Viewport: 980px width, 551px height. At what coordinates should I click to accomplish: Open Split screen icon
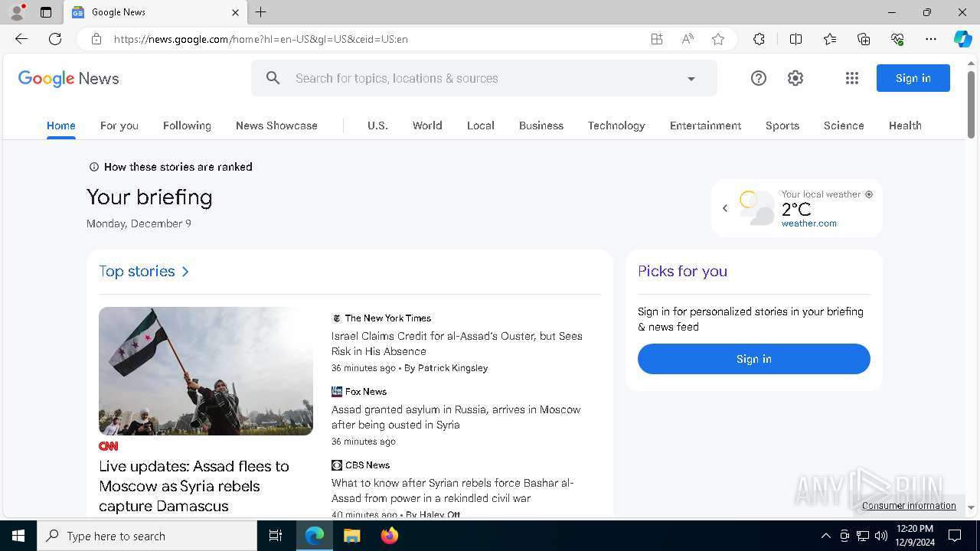pyautogui.click(x=795, y=39)
